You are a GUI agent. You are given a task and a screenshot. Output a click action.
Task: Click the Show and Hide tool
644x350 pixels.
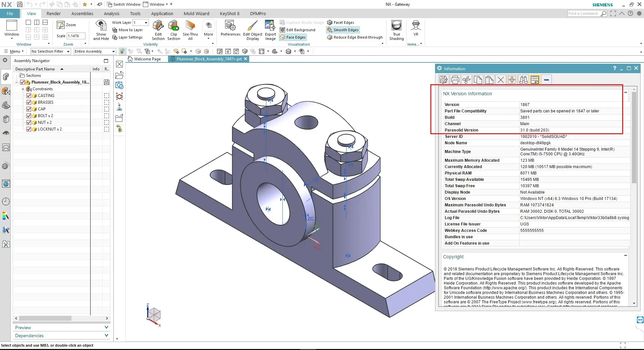101,30
